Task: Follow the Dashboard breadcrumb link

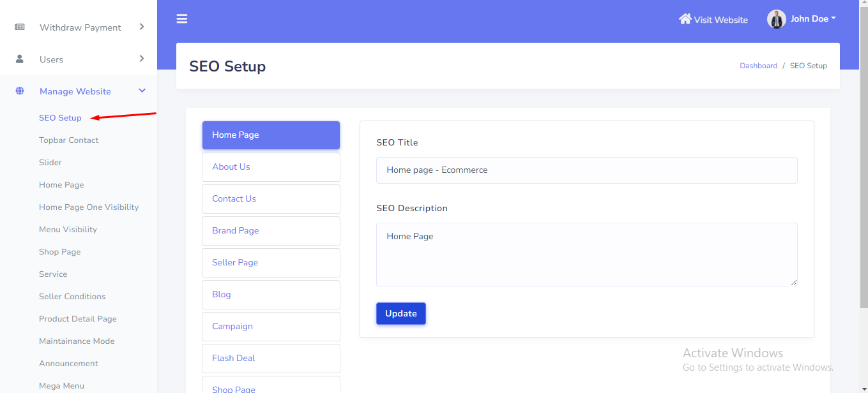Action: [x=758, y=66]
